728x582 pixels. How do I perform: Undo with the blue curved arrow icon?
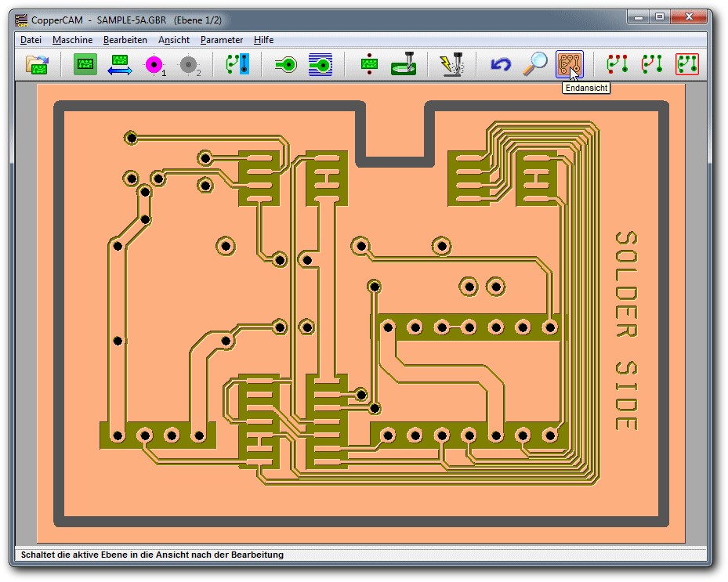[x=501, y=64]
